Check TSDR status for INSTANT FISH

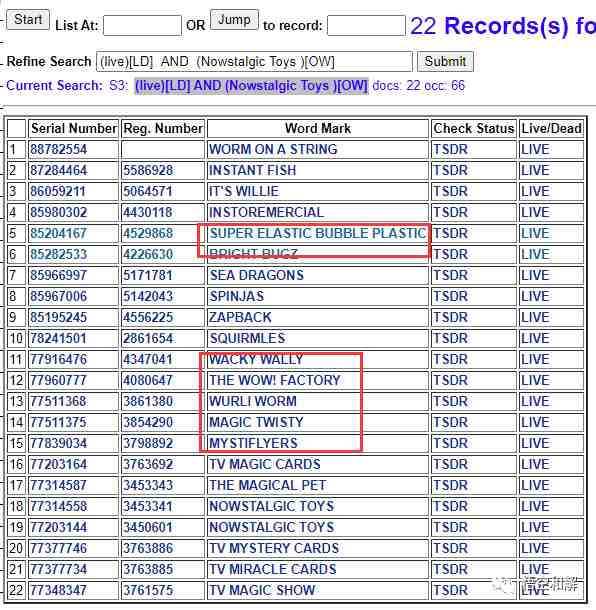[x=451, y=170]
